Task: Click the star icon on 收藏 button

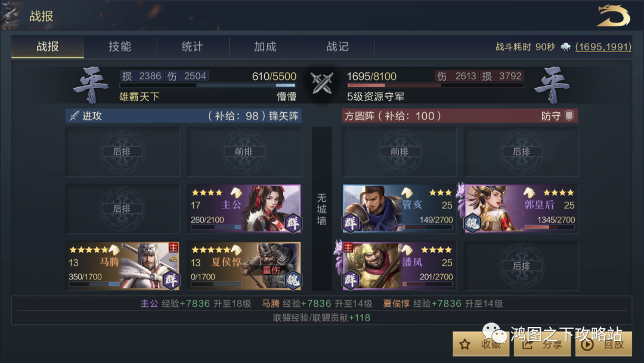Action: click(465, 344)
